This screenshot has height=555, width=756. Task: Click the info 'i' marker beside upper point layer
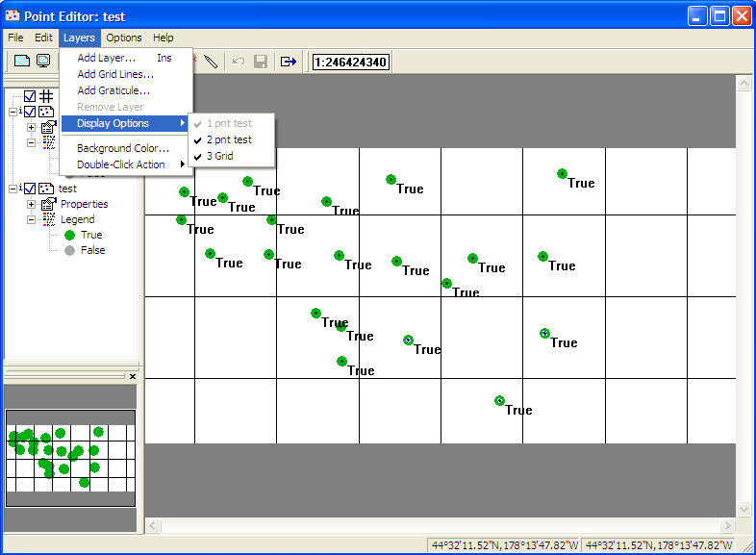[20, 111]
